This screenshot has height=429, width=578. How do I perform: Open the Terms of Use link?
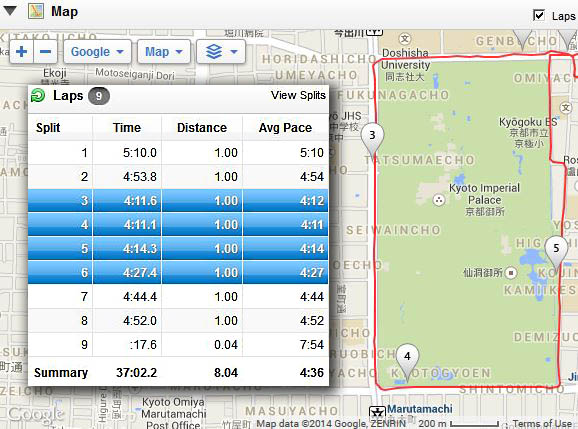click(x=542, y=423)
